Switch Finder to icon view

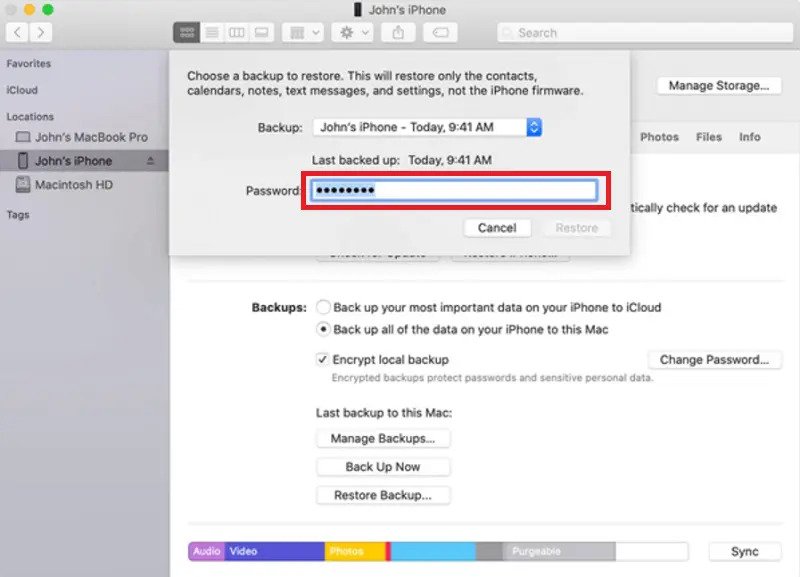[187, 33]
